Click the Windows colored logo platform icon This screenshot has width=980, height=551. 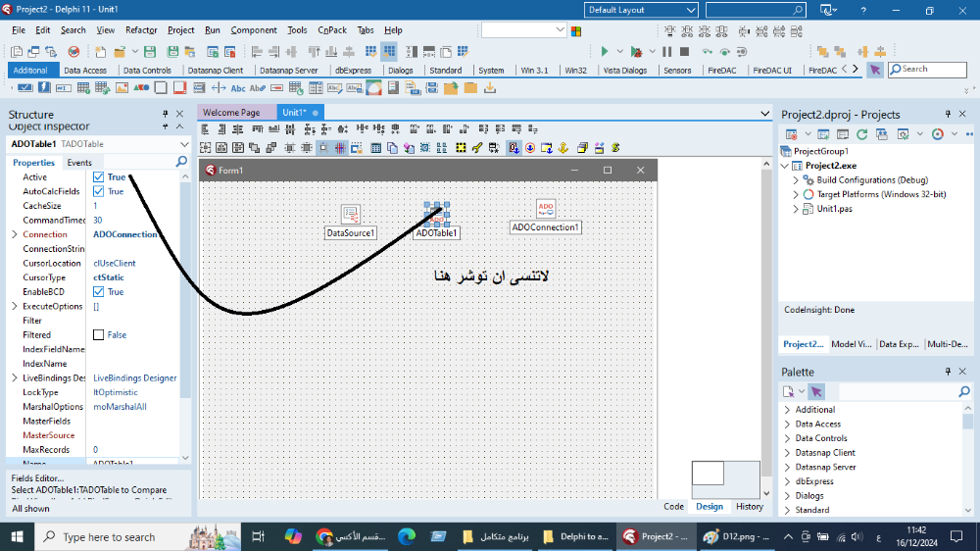(576, 30)
